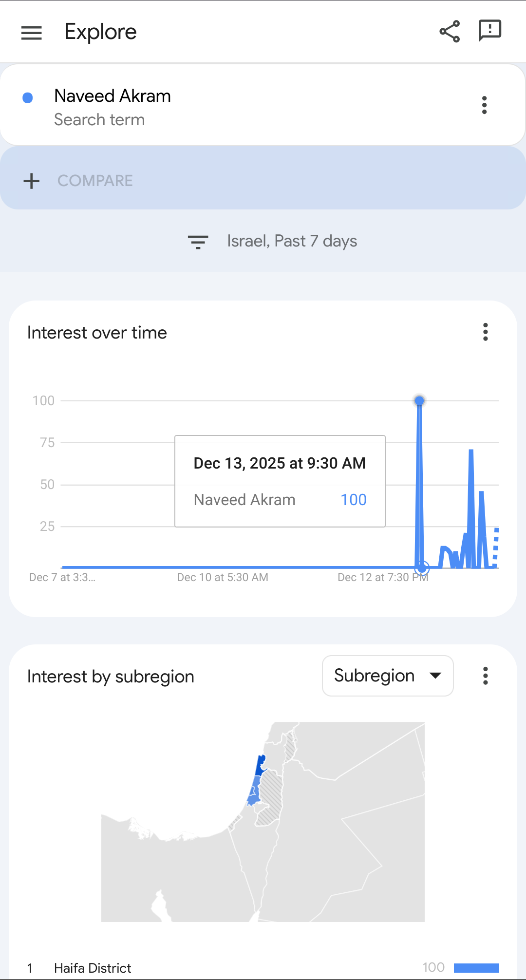Viewport: 526px width, 980px height.
Task: Open the filter icon beside Israel
Action: coord(198,242)
